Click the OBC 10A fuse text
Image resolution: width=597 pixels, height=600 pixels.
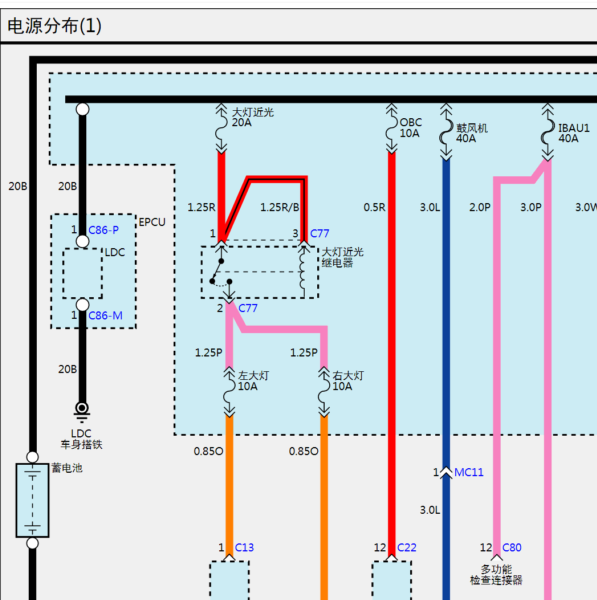coord(411,128)
